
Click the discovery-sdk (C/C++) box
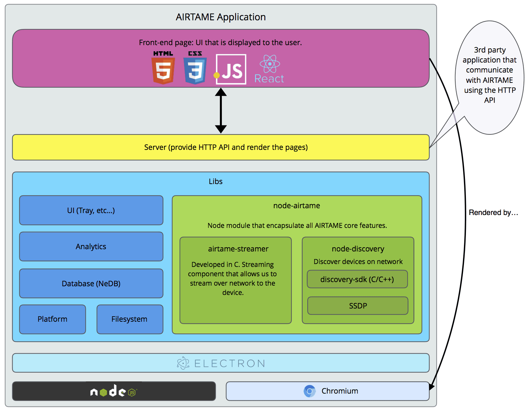[357, 279]
